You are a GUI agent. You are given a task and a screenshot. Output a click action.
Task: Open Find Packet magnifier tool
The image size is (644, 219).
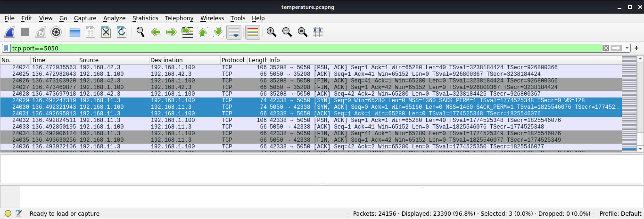(x=140, y=32)
